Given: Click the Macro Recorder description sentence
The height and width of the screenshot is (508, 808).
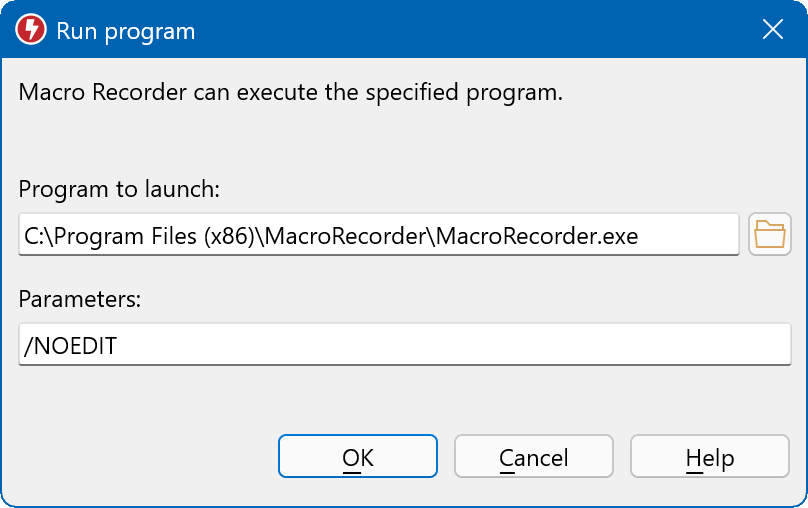Looking at the screenshot, I should (x=291, y=94).
